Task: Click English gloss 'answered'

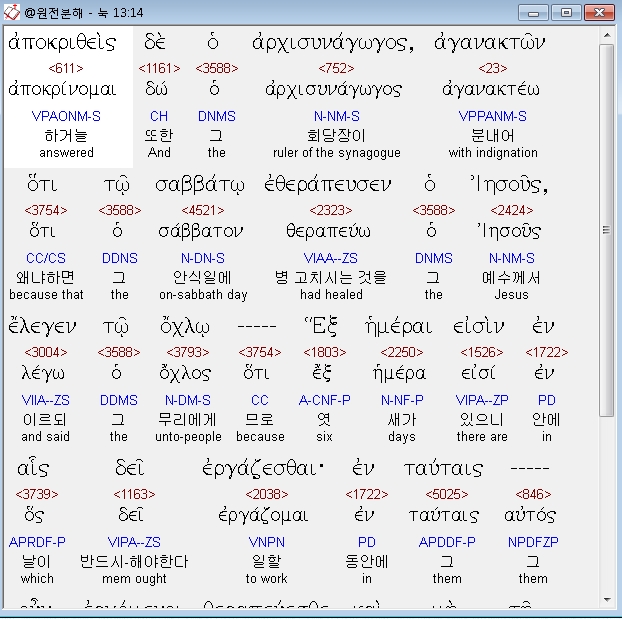Action: coord(66,152)
